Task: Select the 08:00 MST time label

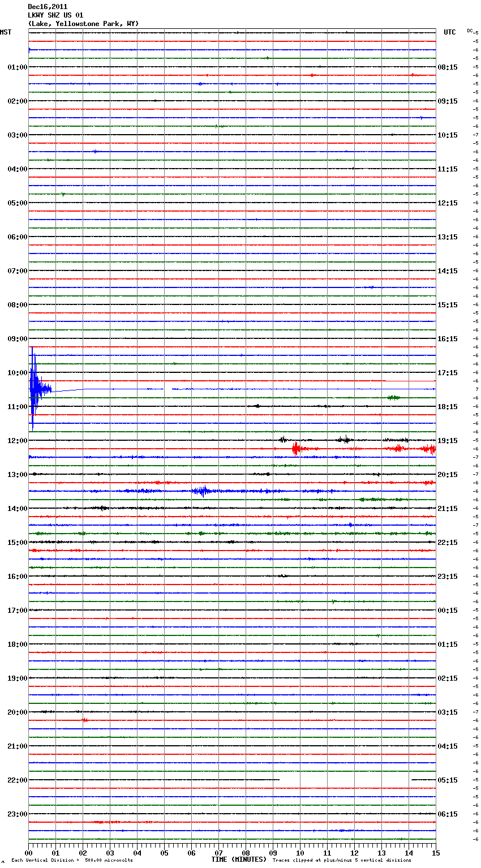Action: (17, 305)
